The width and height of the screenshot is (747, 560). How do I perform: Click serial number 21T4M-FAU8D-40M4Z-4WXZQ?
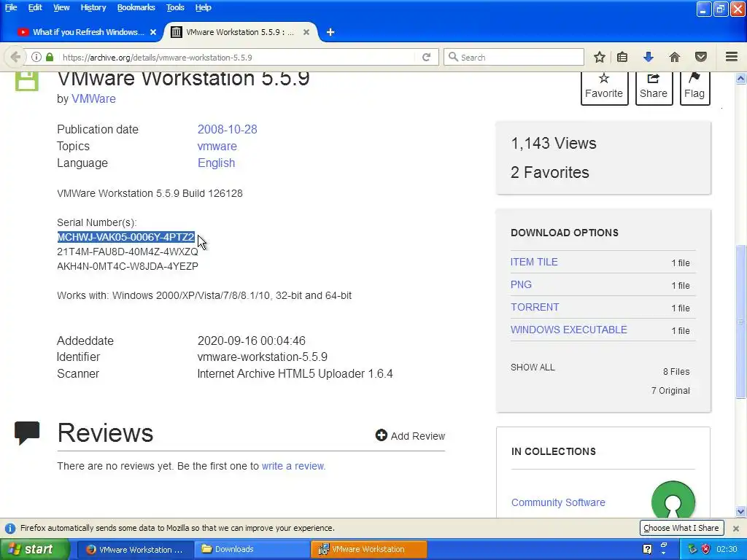click(127, 252)
